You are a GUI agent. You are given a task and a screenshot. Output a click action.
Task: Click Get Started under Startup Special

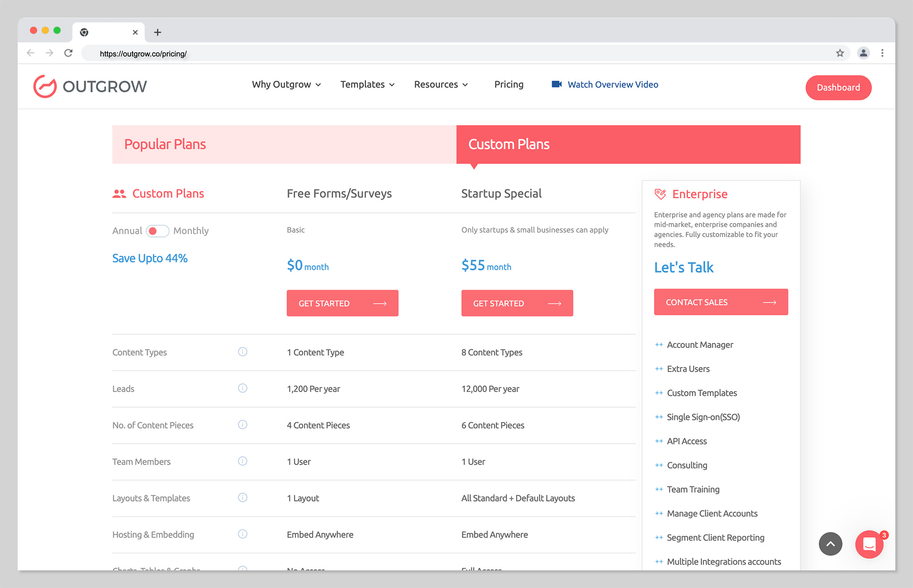tap(517, 303)
